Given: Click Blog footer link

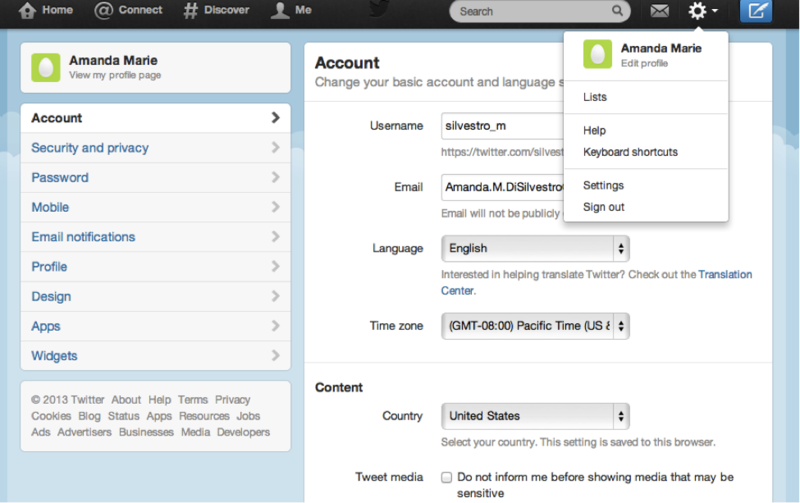Looking at the screenshot, I should [x=89, y=416].
